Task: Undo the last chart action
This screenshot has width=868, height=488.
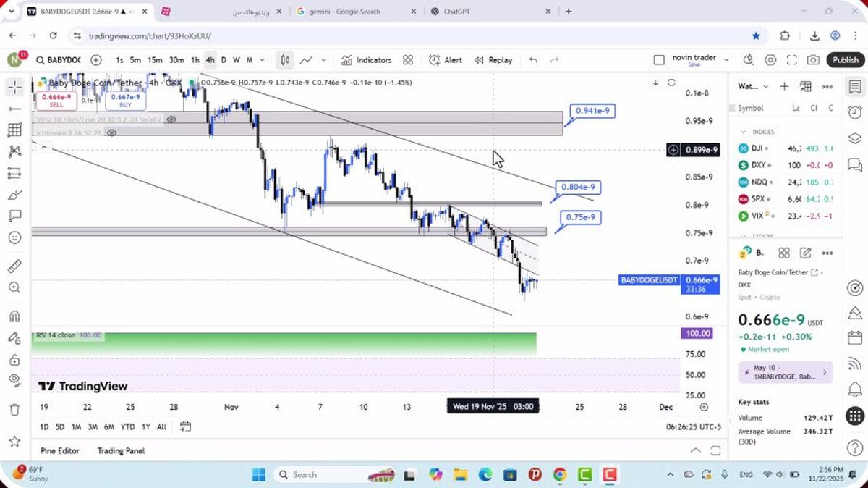Action: click(534, 60)
